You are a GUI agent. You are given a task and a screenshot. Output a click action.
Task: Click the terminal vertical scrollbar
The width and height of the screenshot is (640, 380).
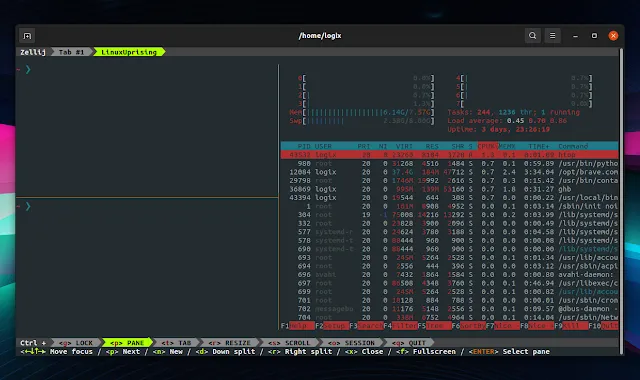coord(621,201)
